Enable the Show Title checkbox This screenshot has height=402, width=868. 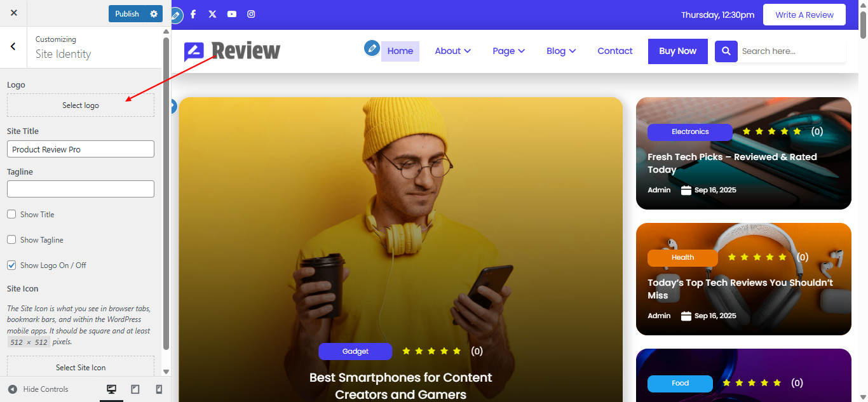click(x=11, y=215)
